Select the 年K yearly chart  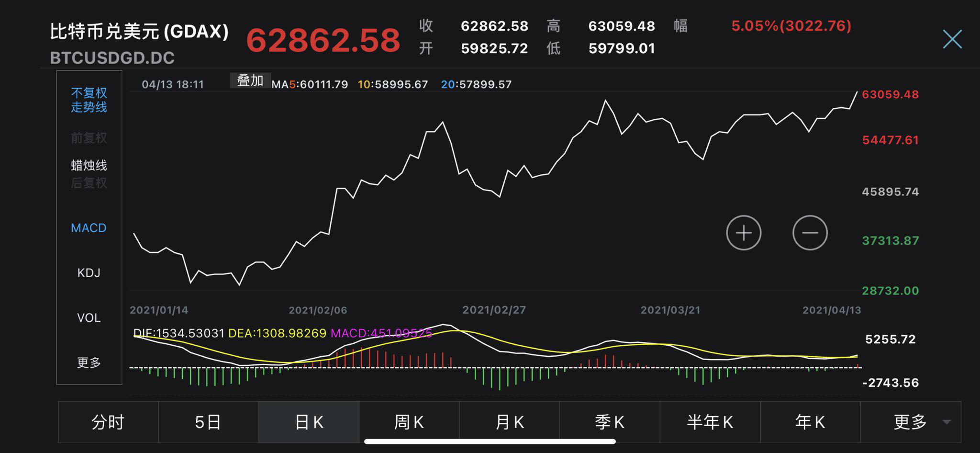tap(810, 422)
